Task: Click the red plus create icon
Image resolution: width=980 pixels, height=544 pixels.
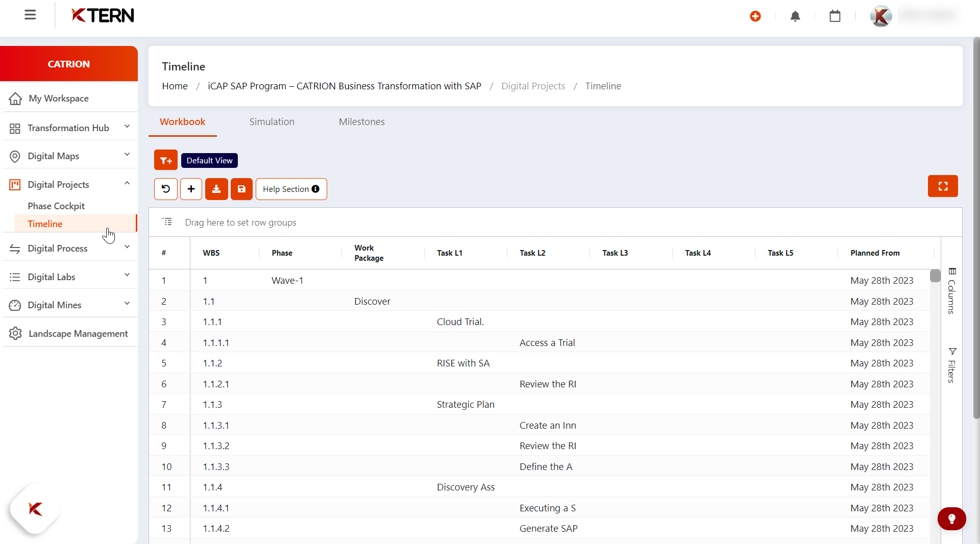Action: click(x=755, y=16)
